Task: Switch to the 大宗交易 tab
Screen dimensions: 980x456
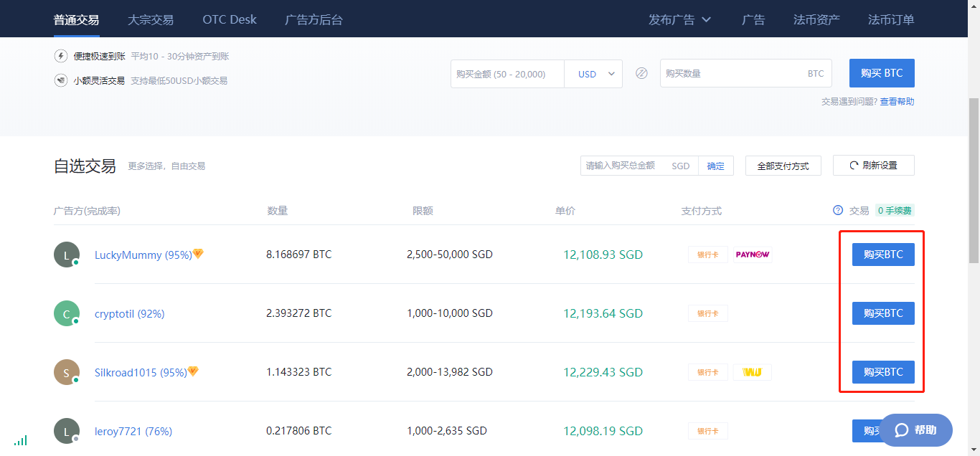Action: tap(151, 19)
